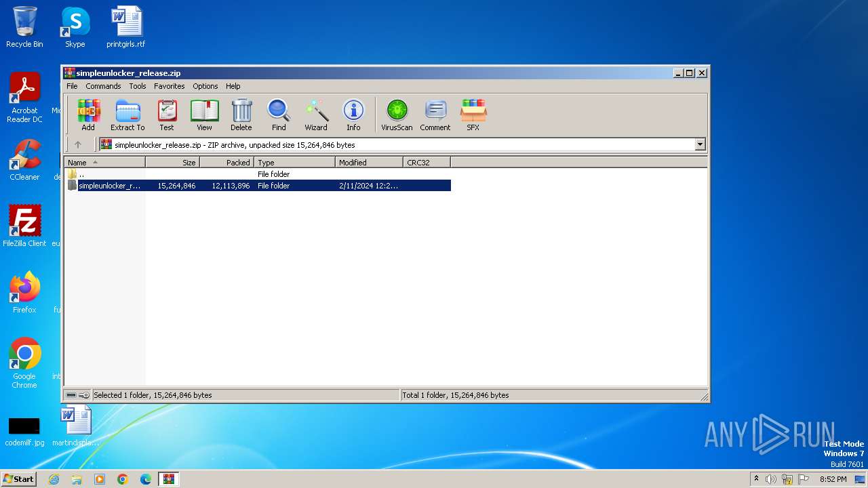
Task: Select the simpleunlocker_r... folder row
Action: pyautogui.click(x=258, y=186)
